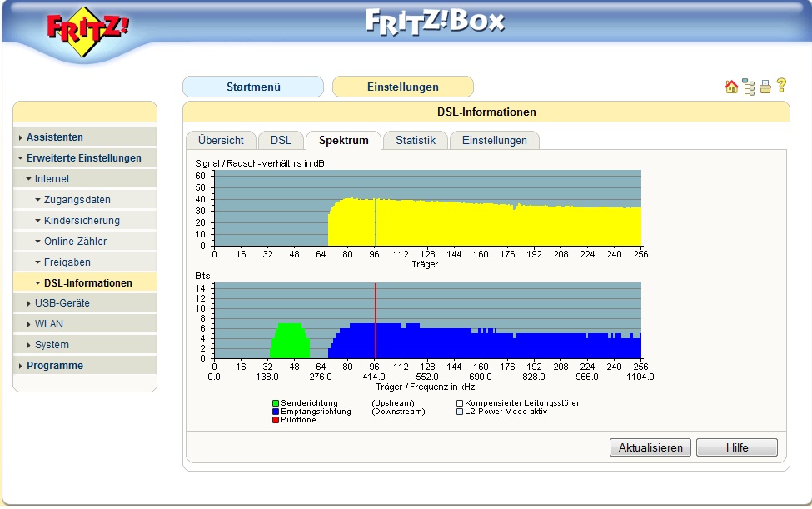
Task: Click the printer icon
Action: coord(765,87)
